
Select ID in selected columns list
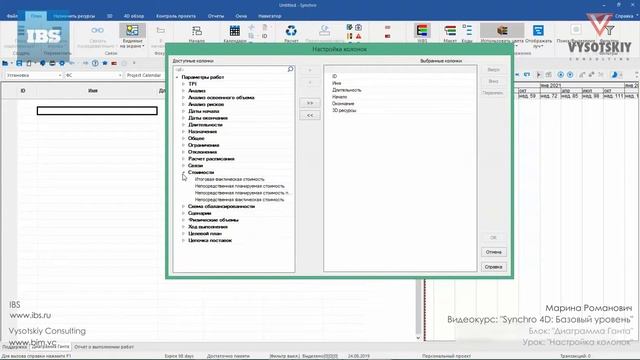point(334,76)
